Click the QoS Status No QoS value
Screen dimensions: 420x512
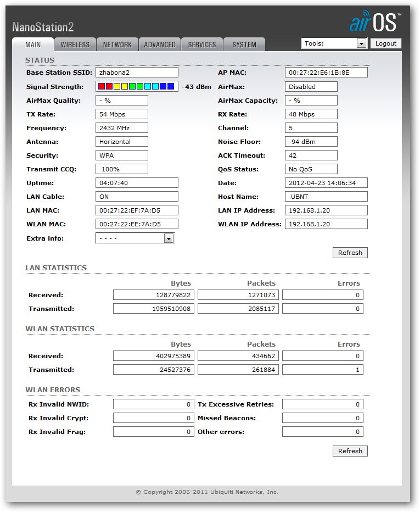click(311, 169)
